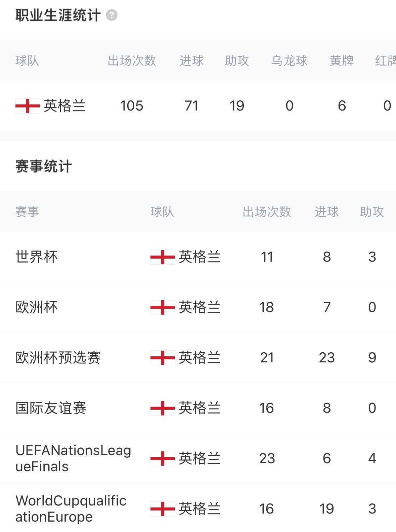The image size is (396, 532).
Task: Open the 国际友谊赛 competition entry
Action: pyautogui.click(x=51, y=408)
